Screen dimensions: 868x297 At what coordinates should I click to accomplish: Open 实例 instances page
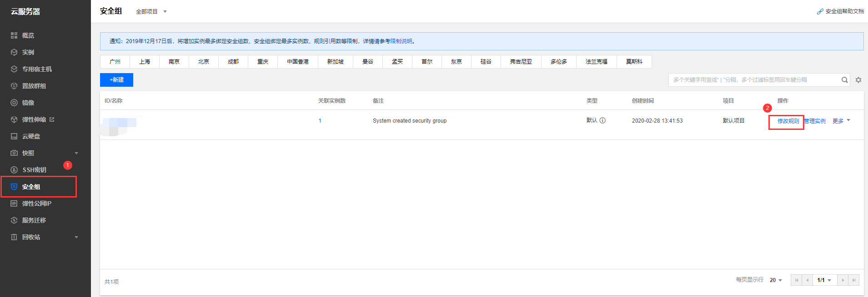[28, 52]
